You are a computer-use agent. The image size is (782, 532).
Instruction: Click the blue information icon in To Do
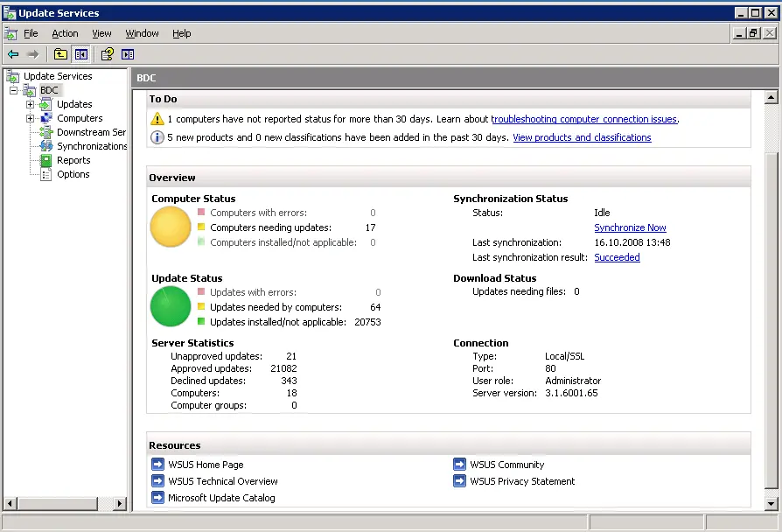point(157,137)
